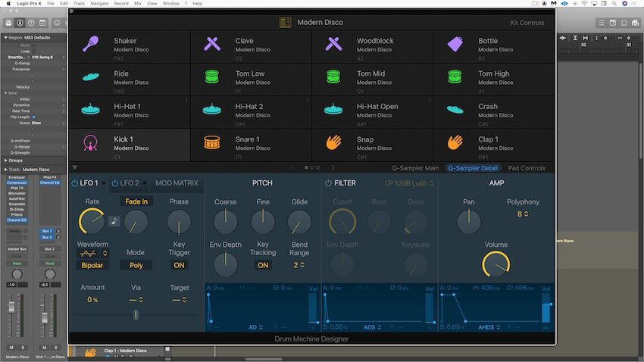Click the Modern Disco kit icon in header
This screenshot has height=362, width=644.
pyautogui.click(x=285, y=22)
